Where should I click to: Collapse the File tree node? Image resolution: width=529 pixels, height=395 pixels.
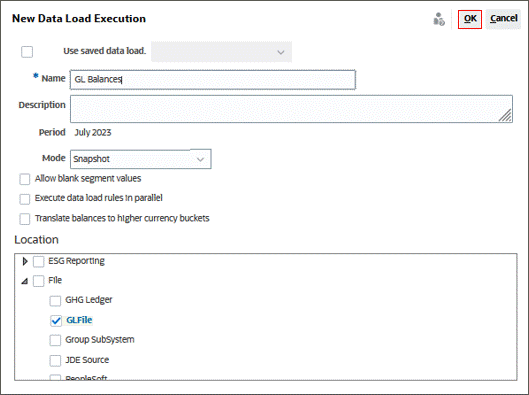click(25, 281)
